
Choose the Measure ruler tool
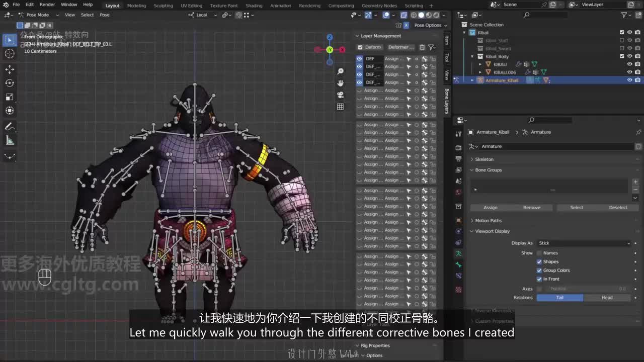(x=10, y=140)
